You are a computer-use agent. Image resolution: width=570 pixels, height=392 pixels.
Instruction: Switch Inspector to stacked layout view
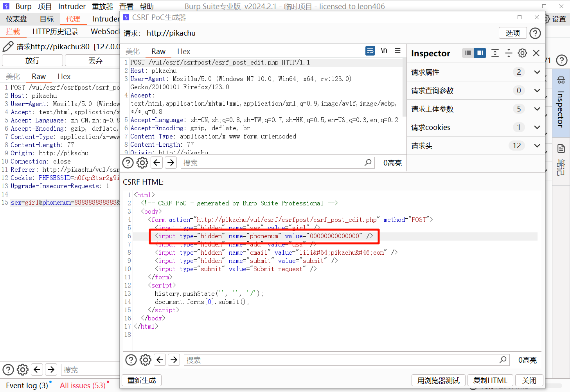(x=468, y=53)
